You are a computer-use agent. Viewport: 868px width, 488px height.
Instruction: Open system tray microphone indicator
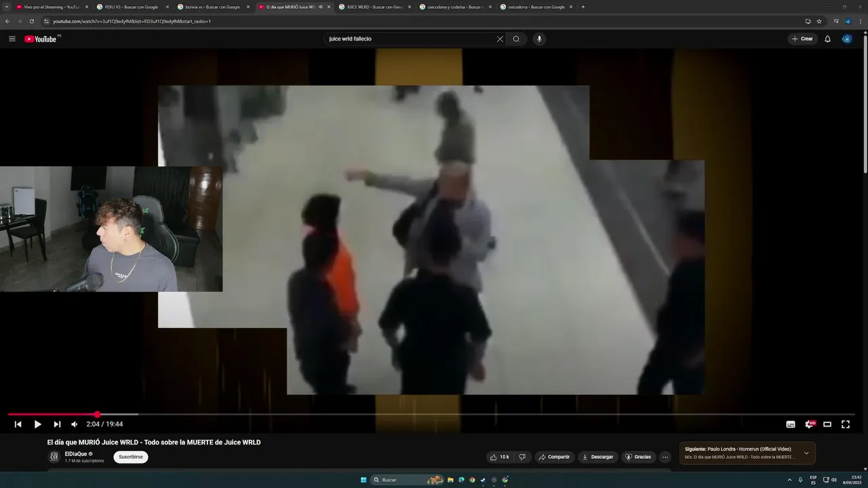click(x=800, y=480)
